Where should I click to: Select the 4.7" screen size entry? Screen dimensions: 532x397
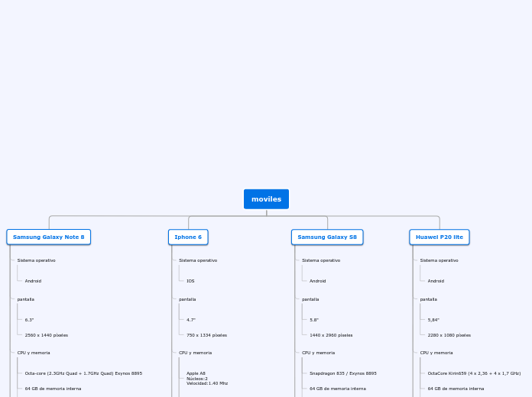191,320
